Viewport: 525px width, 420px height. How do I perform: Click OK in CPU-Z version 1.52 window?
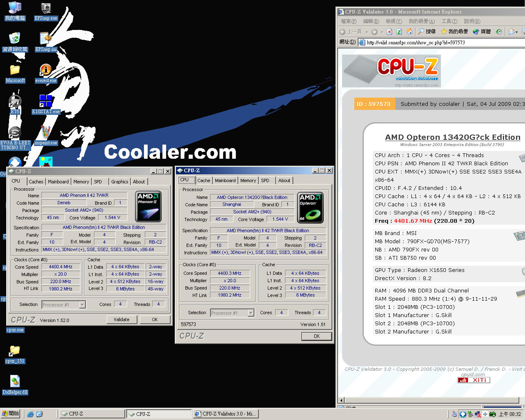tap(155, 320)
